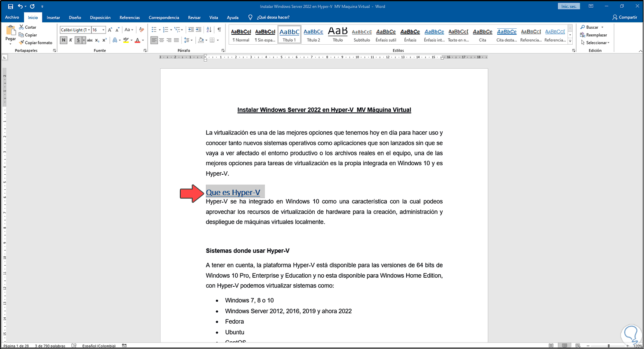Viewport: 644px width, 349px height.
Task: Click the Español (Colombia) language indicator
Action: click(x=99, y=346)
